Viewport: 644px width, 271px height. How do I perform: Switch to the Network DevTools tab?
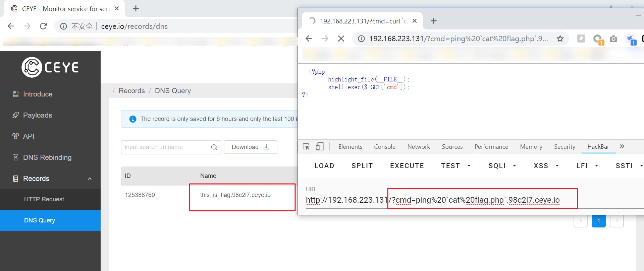pyautogui.click(x=419, y=147)
